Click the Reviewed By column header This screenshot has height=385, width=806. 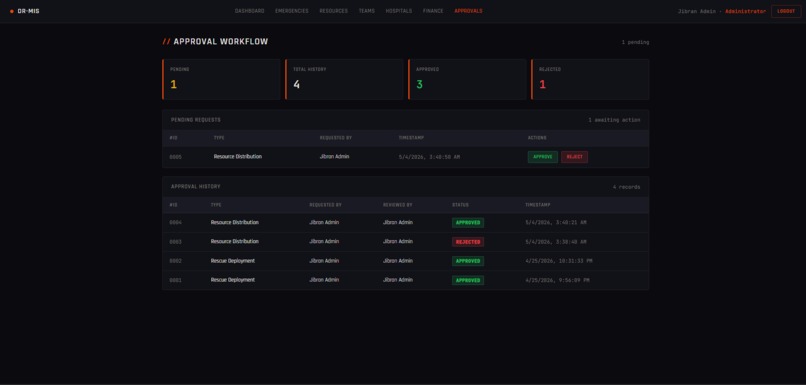click(397, 205)
